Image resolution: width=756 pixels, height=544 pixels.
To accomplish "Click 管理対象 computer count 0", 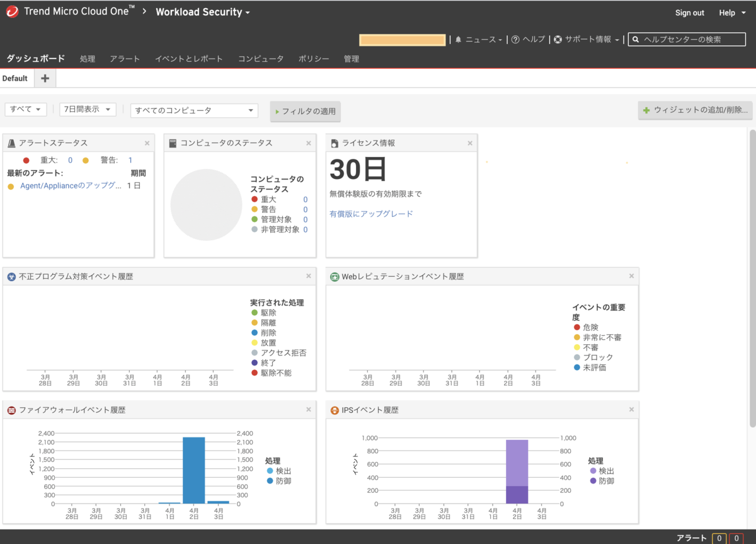I will pos(306,219).
